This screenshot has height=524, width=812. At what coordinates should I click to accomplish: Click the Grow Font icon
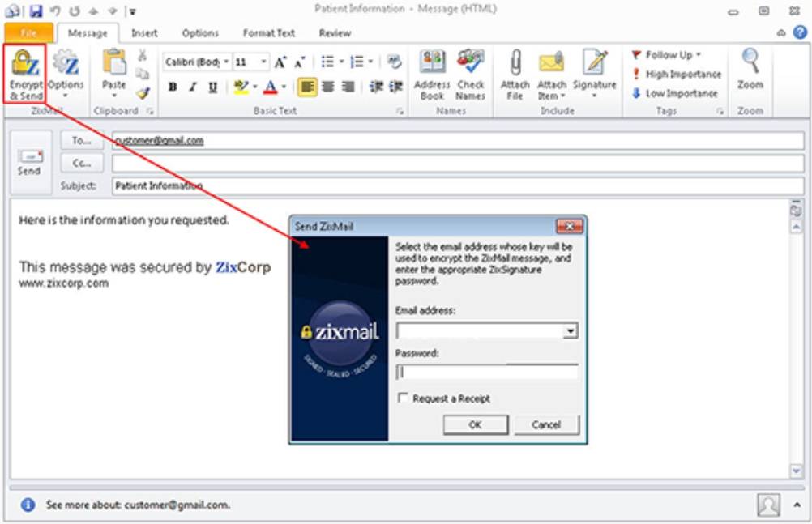click(x=280, y=62)
